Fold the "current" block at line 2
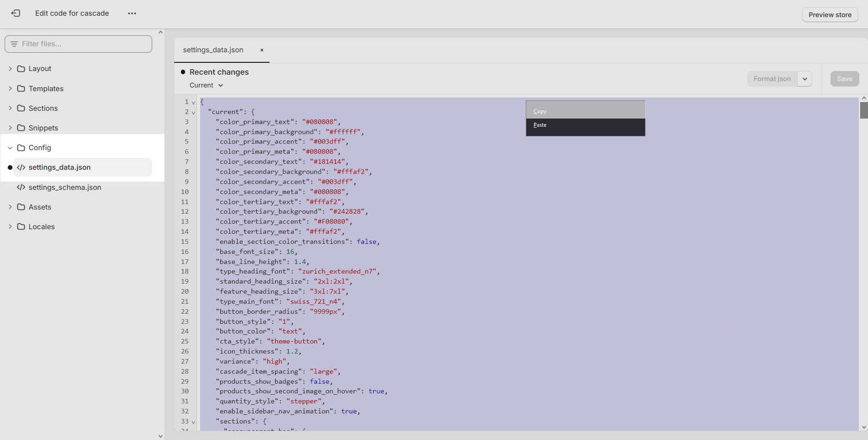 coord(193,112)
